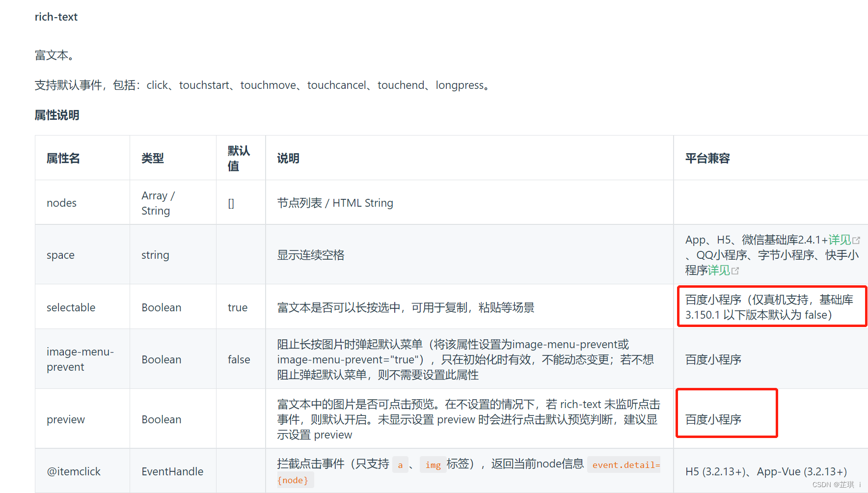Click the rich-text heading
This screenshot has height=493, width=868.
pos(56,17)
